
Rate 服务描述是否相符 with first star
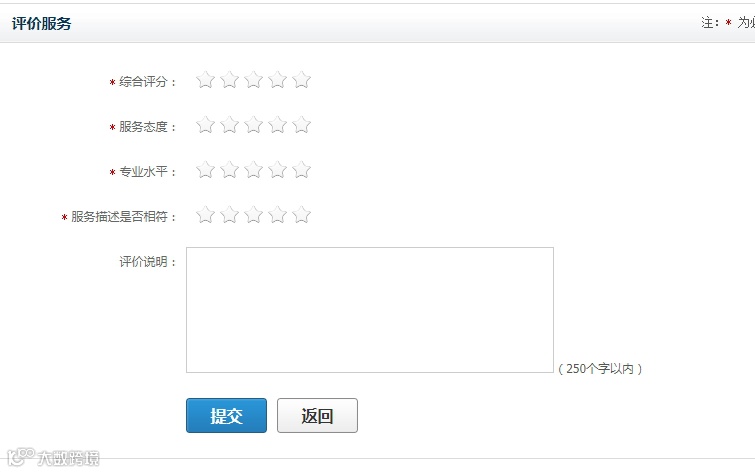click(x=205, y=215)
